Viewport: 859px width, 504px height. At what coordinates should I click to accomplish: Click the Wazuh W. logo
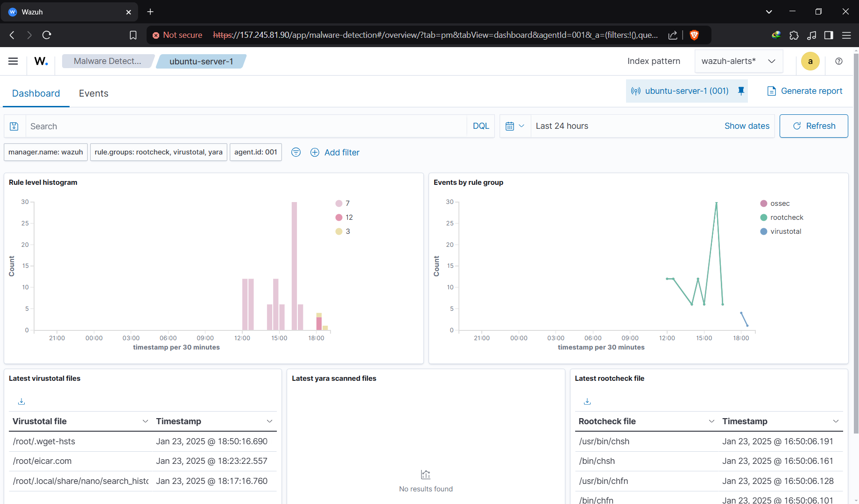pos(41,61)
